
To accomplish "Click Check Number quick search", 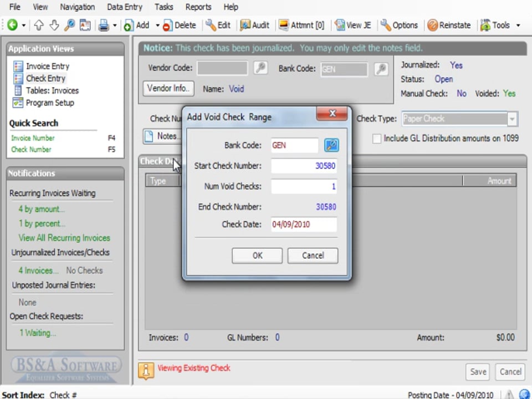I will [x=31, y=149].
